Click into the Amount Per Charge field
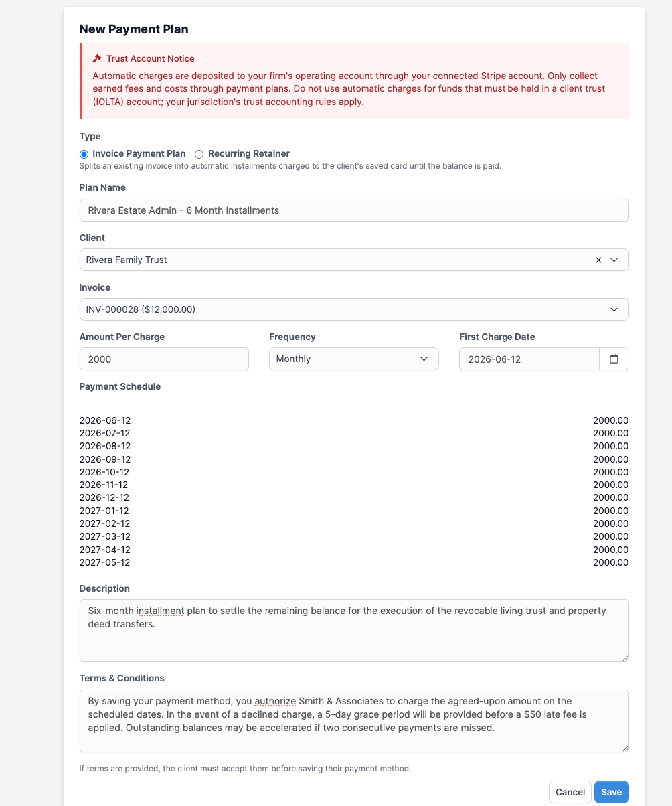Image resolution: width=672 pixels, height=806 pixels. coord(164,359)
